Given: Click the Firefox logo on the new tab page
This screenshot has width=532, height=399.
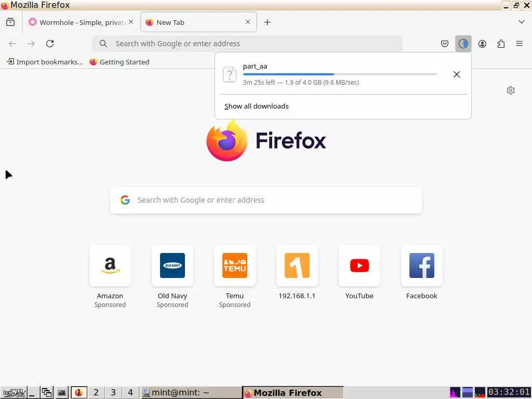Looking at the screenshot, I should click(267, 140).
